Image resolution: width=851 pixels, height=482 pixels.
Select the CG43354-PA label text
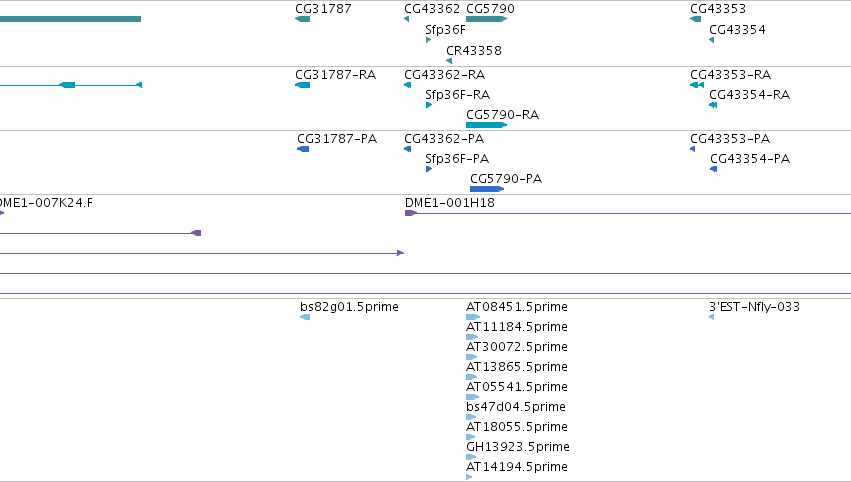pyautogui.click(x=750, y=158)
